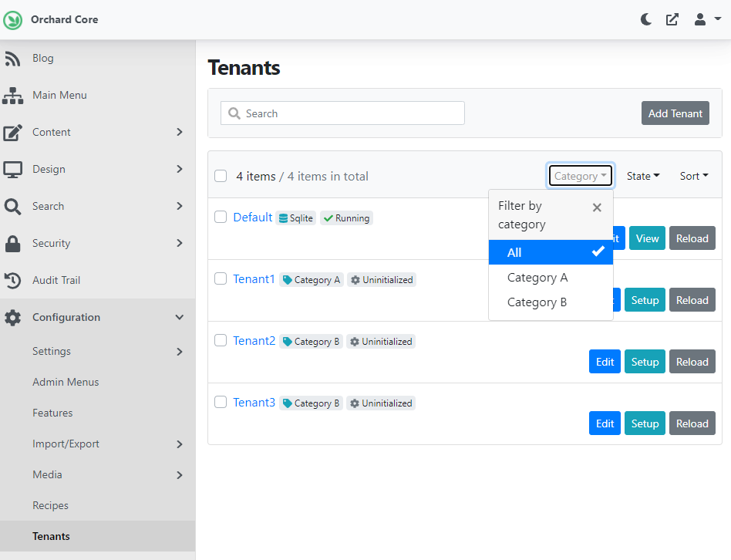Reload Tenant2
The width and height of the screenshot is (731, 560).
point(692,361)
